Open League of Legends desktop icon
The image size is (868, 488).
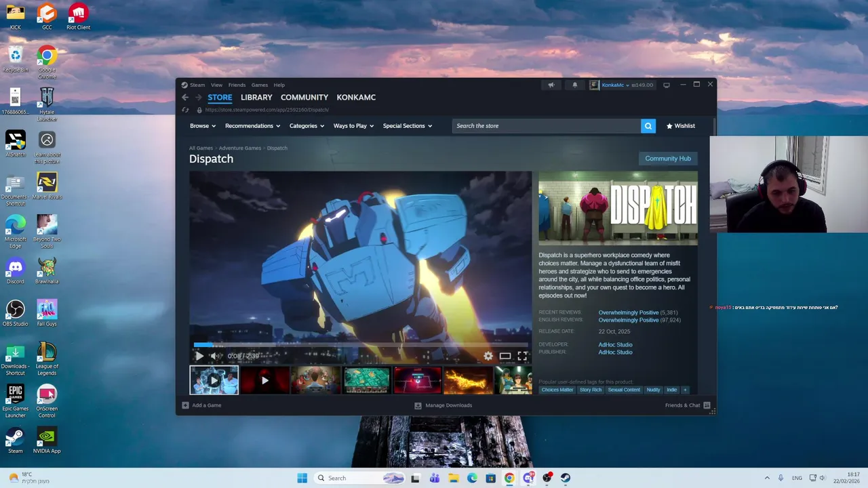pyautogui.click(x=47, y=359)
